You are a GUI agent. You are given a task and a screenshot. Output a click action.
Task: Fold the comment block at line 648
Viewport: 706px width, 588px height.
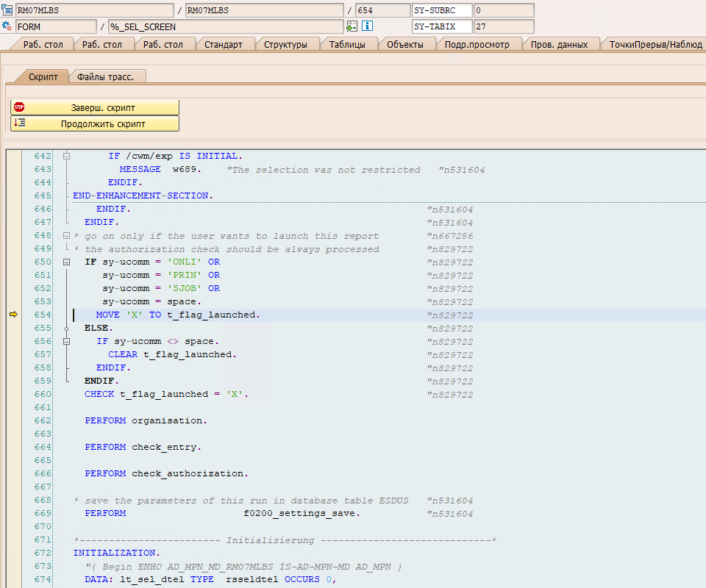click(x=67, y=236)
